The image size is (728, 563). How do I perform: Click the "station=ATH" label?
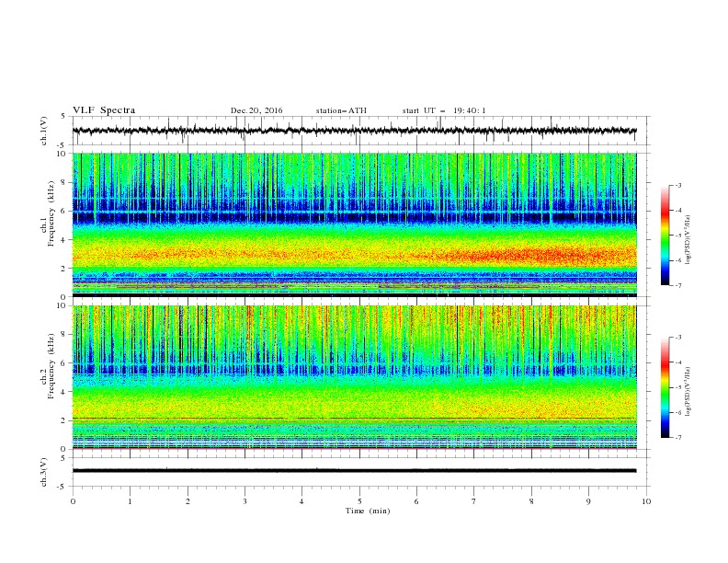341,110
